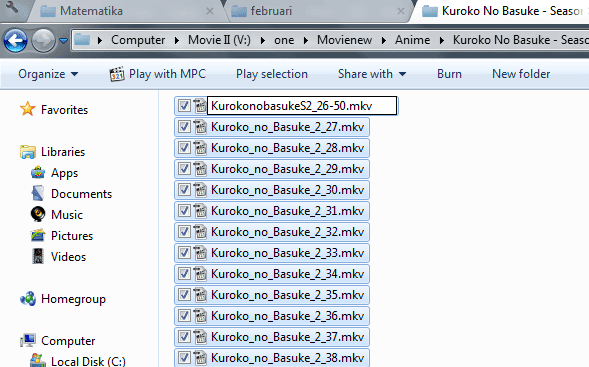Image resolution: width=589 pixels, height=367 pixels.
Task: Go to Movie II (V:) in address bar
Action: pyautogui.click(x=219, y=40)
